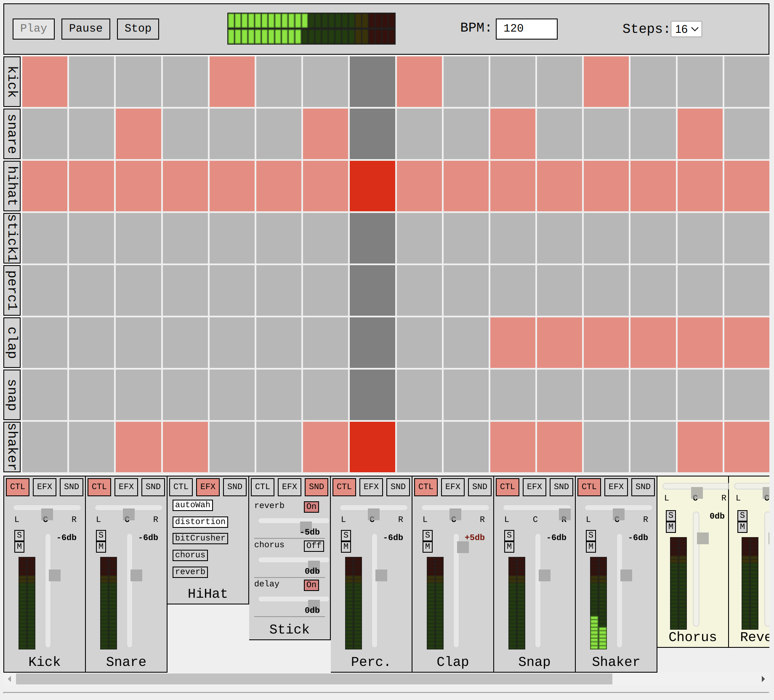Turn off the Stick reverb send
Image resolution: width=774 pixels, height=700 pixels.
[x=311, y=507]
